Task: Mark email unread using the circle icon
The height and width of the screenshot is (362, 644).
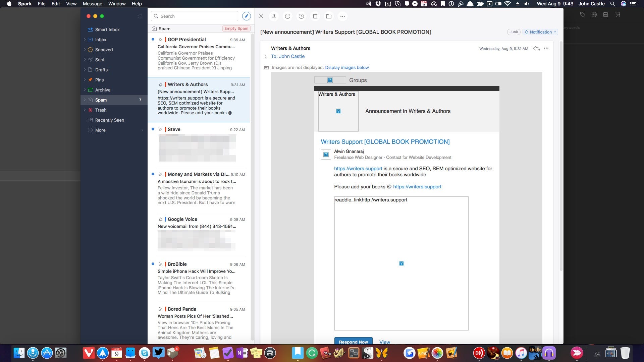Action: [287, 16]
